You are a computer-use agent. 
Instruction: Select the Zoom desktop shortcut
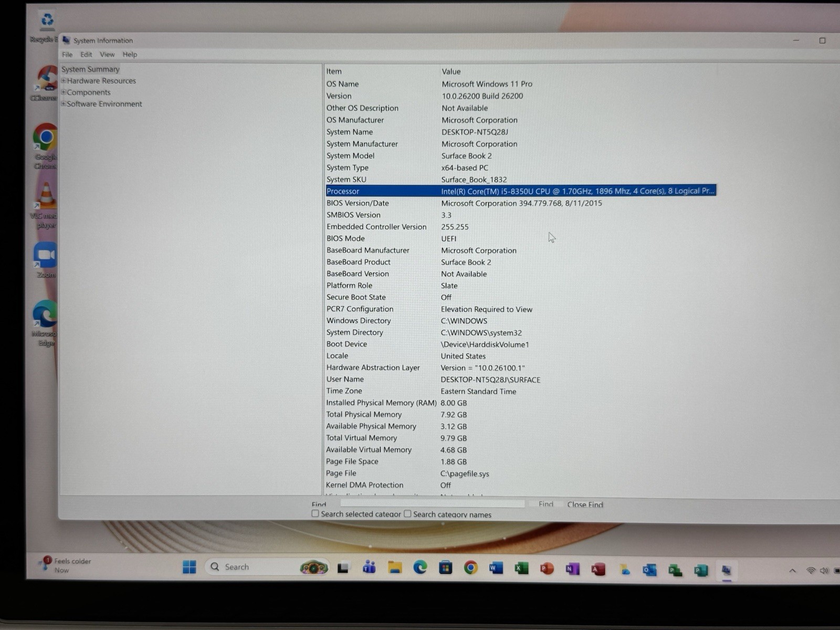pos(46,260)
